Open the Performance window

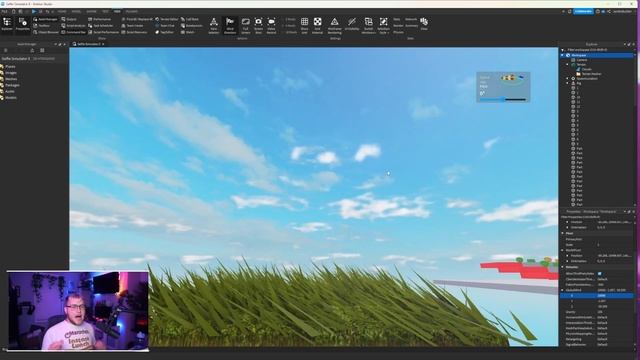coord(100,19)
